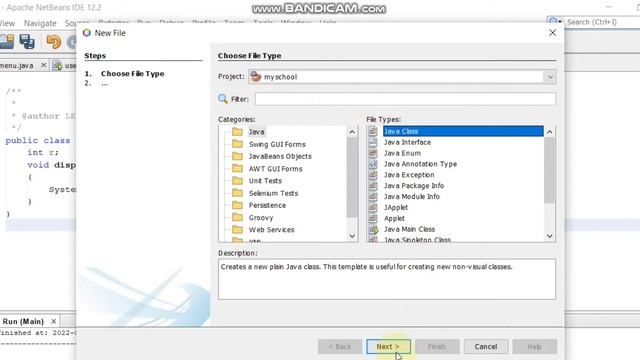Click the New File dialog title icon
Image resolution: width=640 pixels, height=360 pixels.
(x=87, y=33)
